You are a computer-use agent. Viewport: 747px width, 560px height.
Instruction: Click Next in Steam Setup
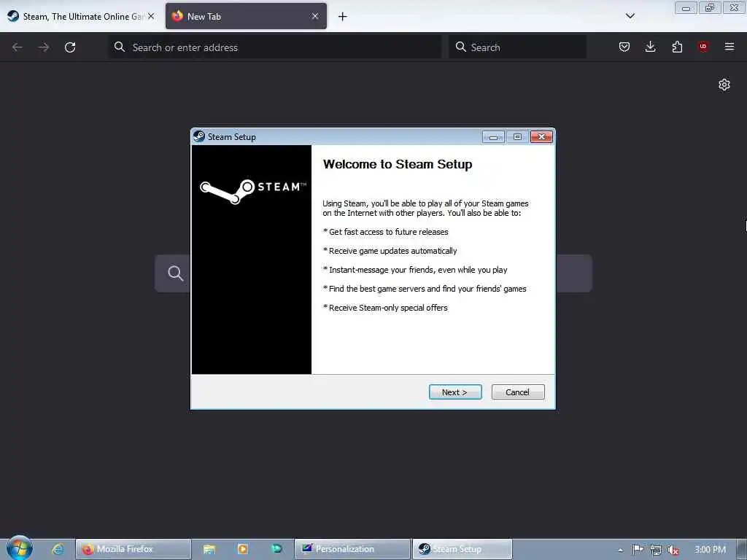(x=455, y=392)
